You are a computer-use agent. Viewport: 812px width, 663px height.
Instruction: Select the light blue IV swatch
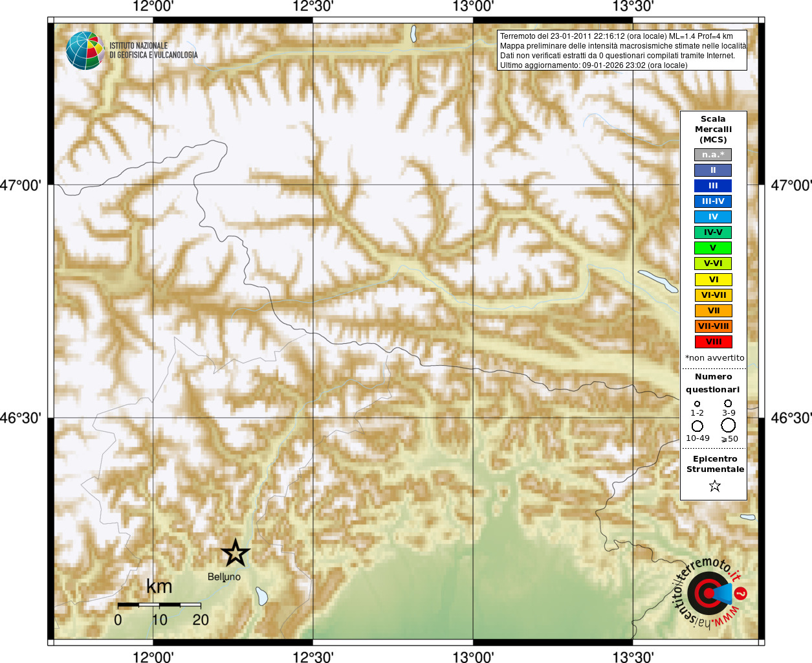point(713,217)
